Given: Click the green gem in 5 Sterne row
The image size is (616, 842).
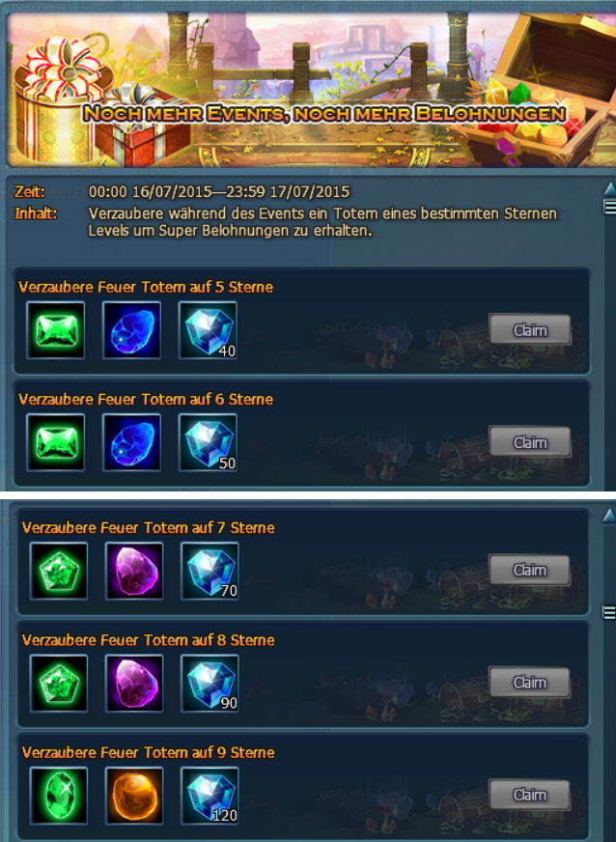Looking at the screenshot, I should click(x=56, y=330).
